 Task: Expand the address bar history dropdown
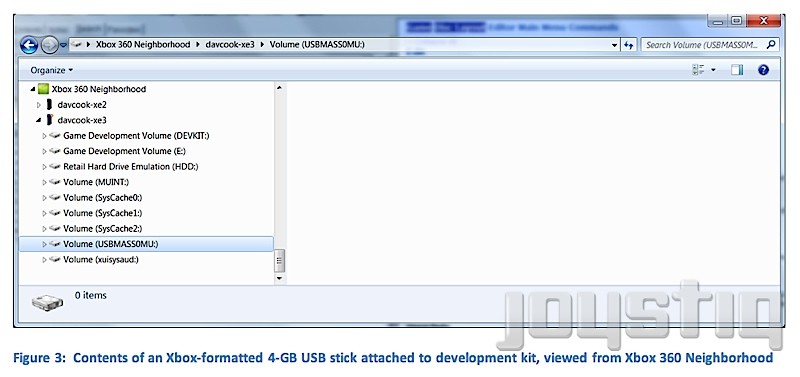click(x=614, y=45)
